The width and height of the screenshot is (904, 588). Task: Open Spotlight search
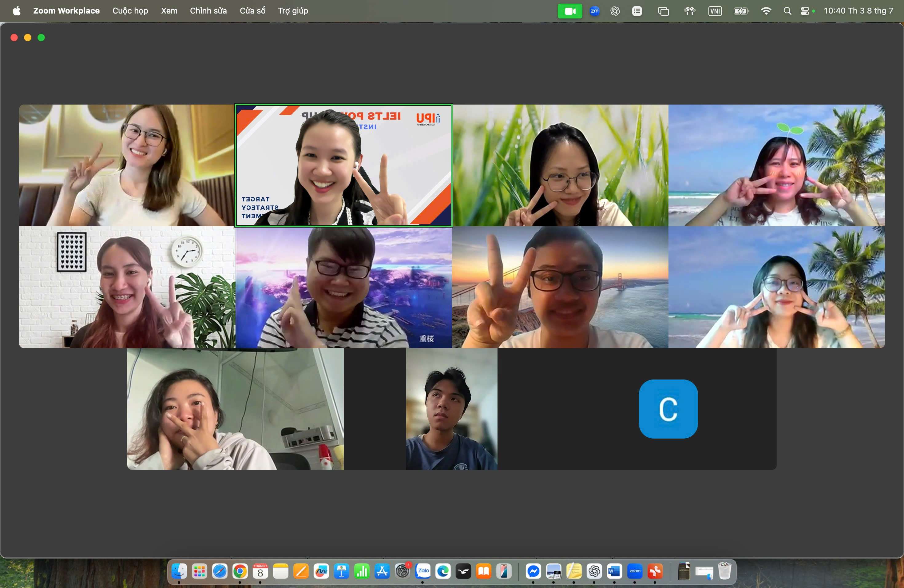(787, 11)
